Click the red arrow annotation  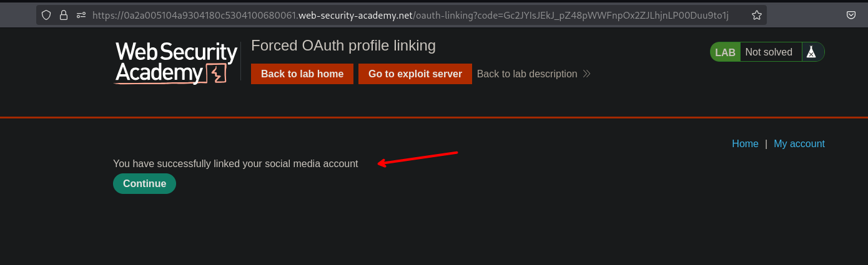(x=418, y=158)
